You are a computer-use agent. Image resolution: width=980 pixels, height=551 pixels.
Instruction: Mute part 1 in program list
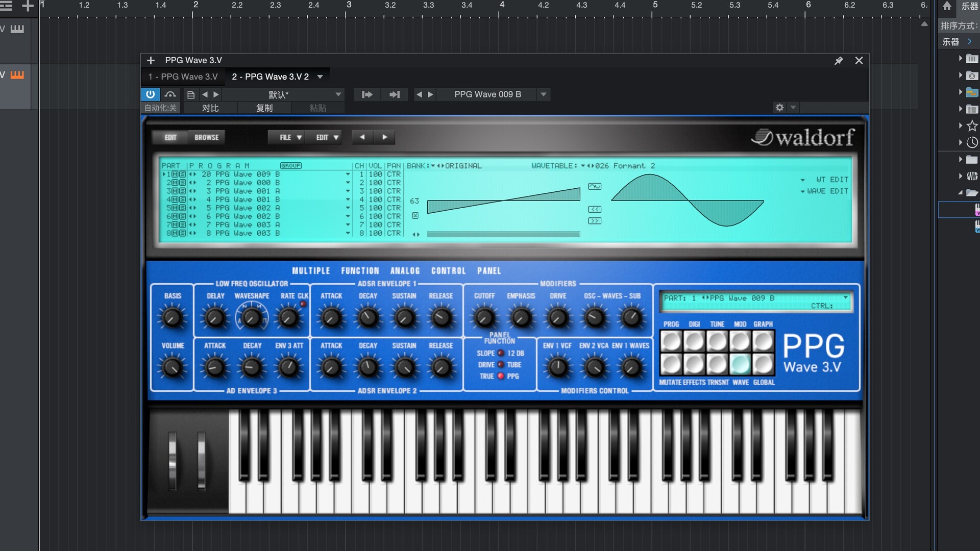(175, 174)
